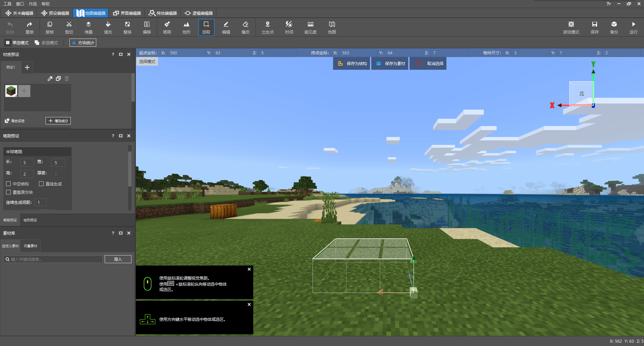Image resolution: width=644 pixels, height=346 pixels.
Task: Switch to 地形预设 tab
Action: pyautogui.click(x=30, y=220)
